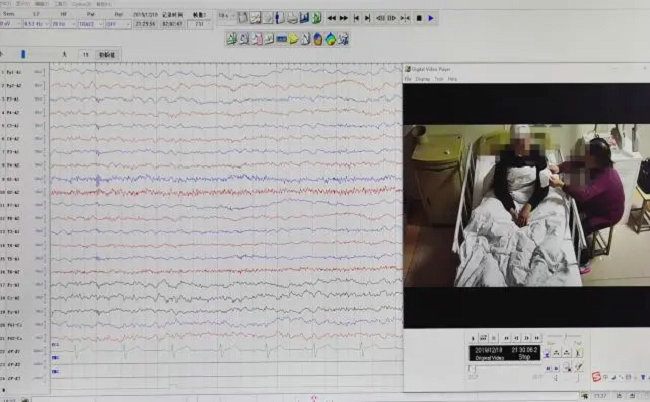Click the fast forward double-arrow icon

point(344,18)
